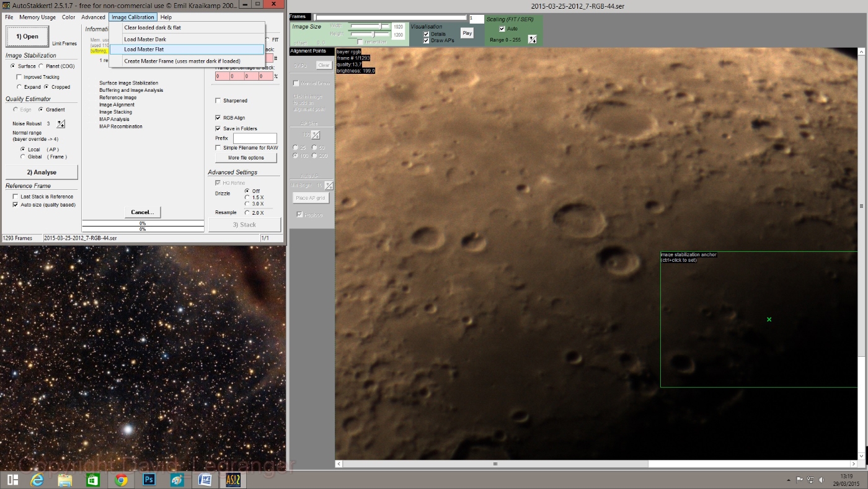Open the File menu
This screenshot has width=868, height=489.
click(x=9, y=17)
